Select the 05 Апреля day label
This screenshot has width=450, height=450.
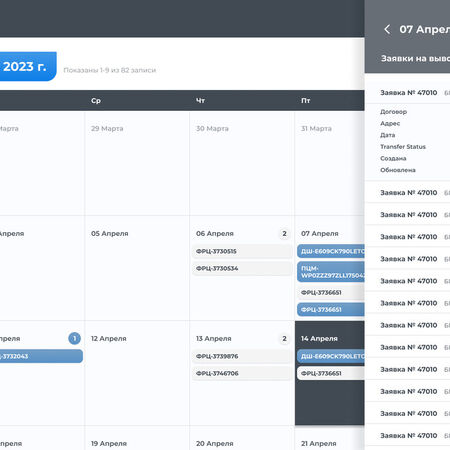(x=110, y=233)
